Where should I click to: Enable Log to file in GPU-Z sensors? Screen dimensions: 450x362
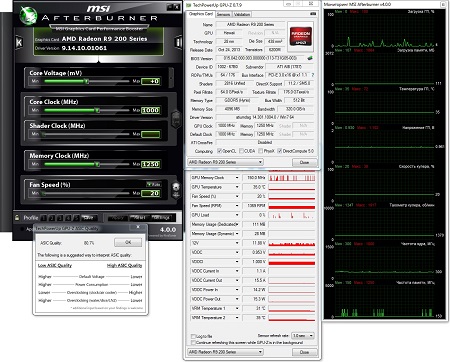point(193,336)
